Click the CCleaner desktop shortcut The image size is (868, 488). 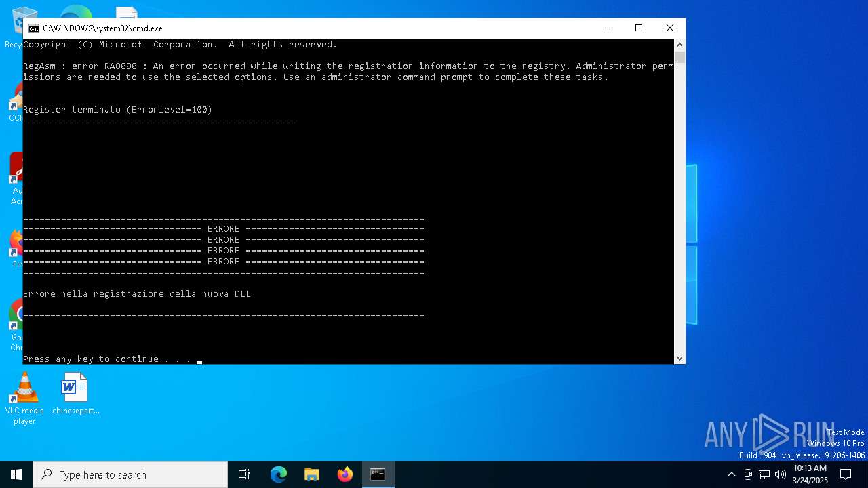[x=15, y=102]
